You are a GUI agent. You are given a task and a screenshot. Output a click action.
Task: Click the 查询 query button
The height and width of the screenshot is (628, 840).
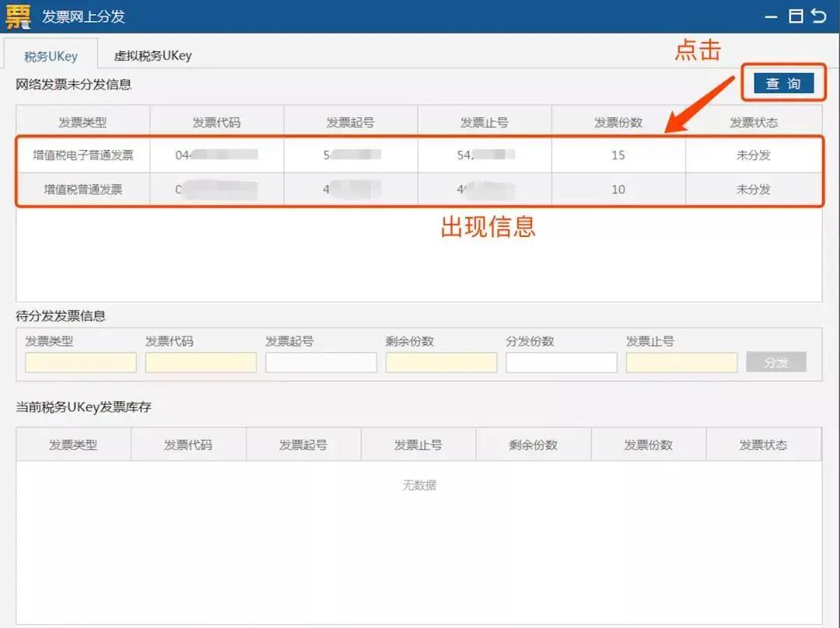[786, 83]
